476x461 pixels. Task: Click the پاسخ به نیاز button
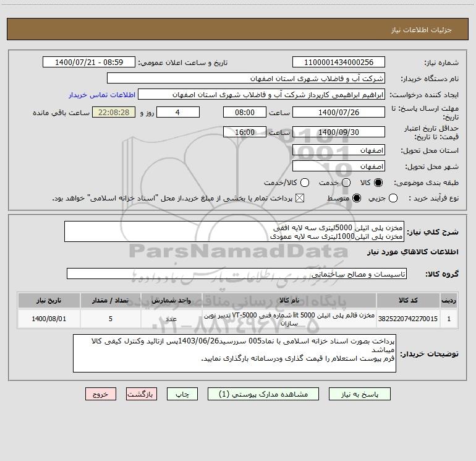click(x=360, y=394)
